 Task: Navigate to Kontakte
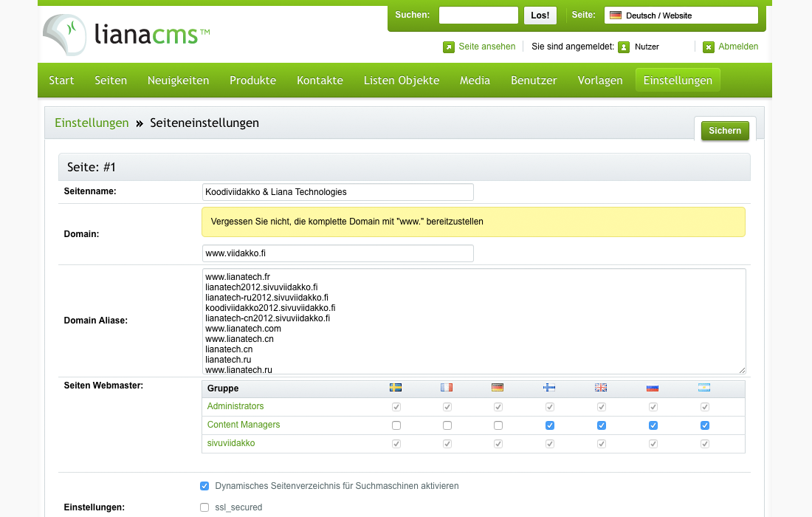(x=320, y=81)
